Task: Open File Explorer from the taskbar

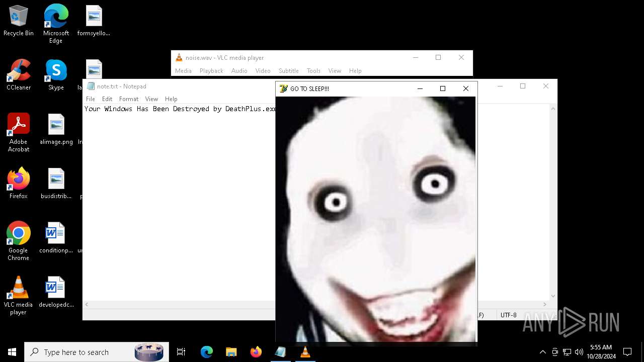Action: 231,352
